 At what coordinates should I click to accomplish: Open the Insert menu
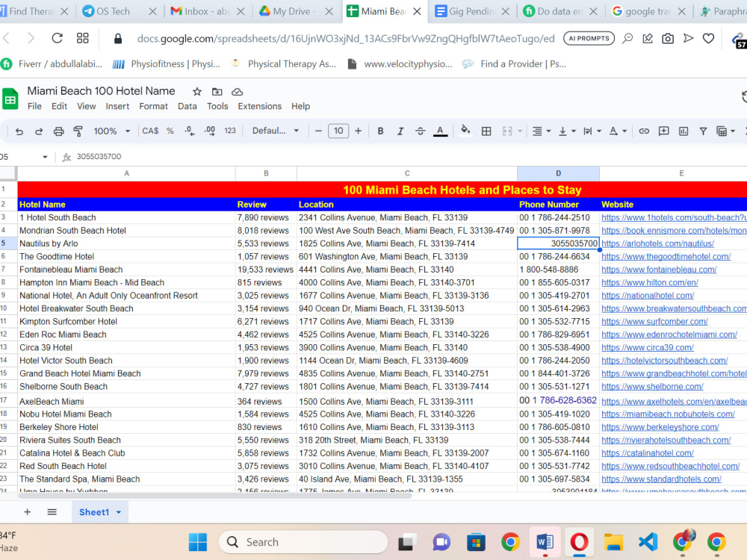click(x=117, y=106)
